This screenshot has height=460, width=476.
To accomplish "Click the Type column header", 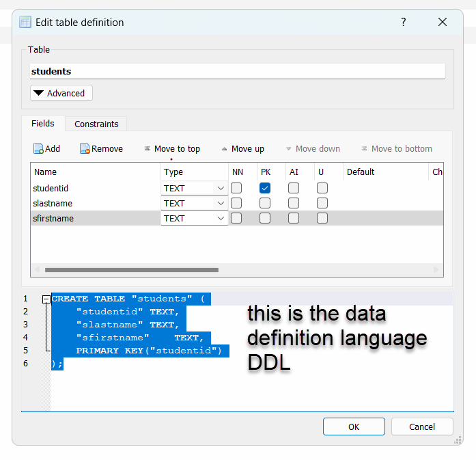I will [x=194, y=172].
